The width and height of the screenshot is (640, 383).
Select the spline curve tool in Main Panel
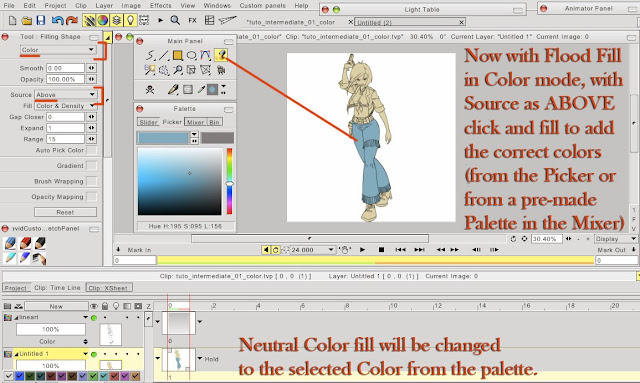pyautogui.click(x=205, y=55)
